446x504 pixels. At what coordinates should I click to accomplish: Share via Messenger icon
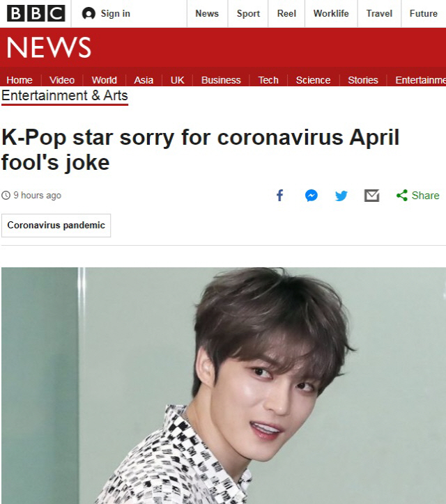coord(311,196)
